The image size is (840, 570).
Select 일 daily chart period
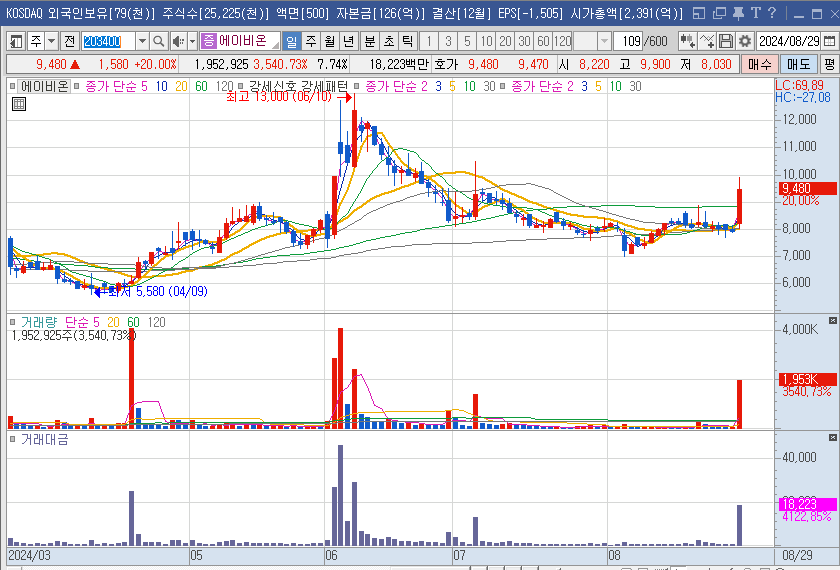pyautogui.click(x=291, y=41)
